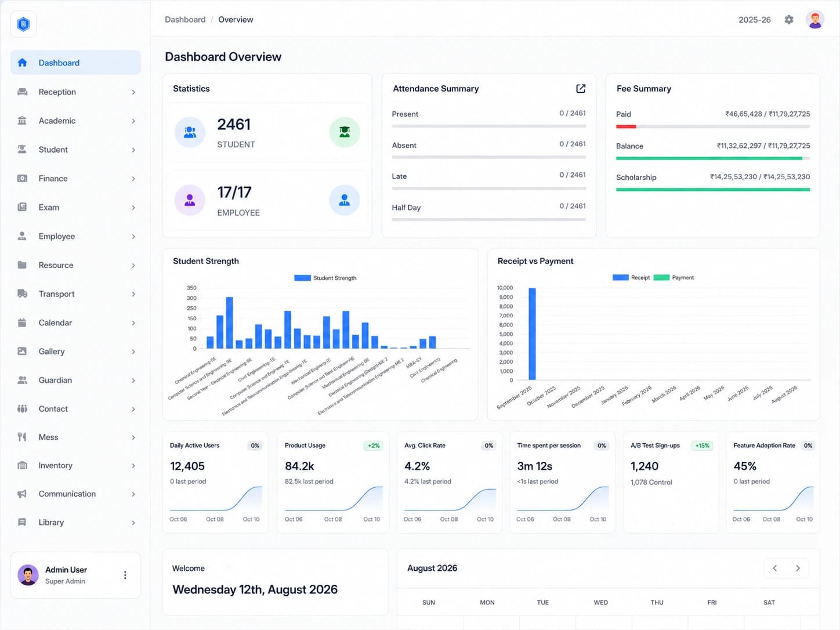Click the Scholarship amount text
This screenshot has width=840, height=630.
click(760, 177)
